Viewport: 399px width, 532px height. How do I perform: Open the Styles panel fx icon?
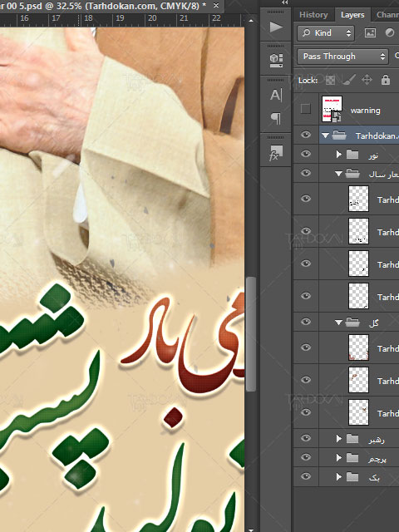pos(276,153)
